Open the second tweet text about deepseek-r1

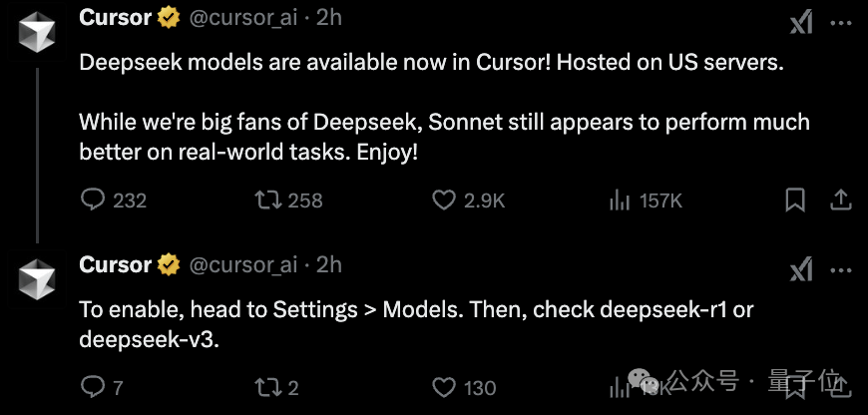pyautogui.click(x=416, y=324)
